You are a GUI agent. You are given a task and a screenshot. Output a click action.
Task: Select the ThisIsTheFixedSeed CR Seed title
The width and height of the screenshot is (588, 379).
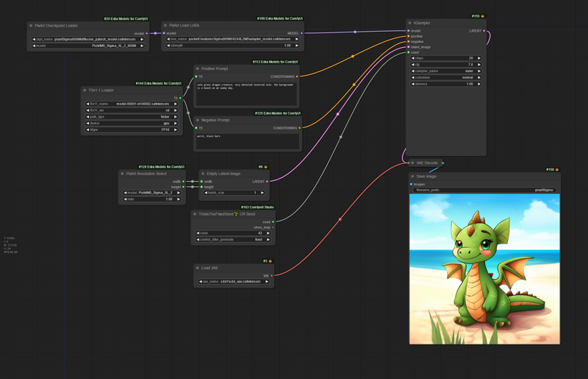(227, 214)
